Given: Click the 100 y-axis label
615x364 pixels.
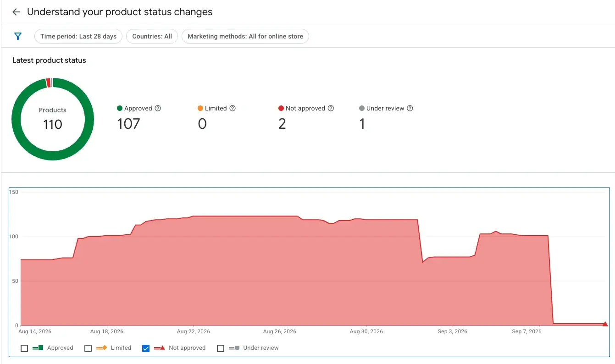Looking at the screenshot, I should coord(14,237).
